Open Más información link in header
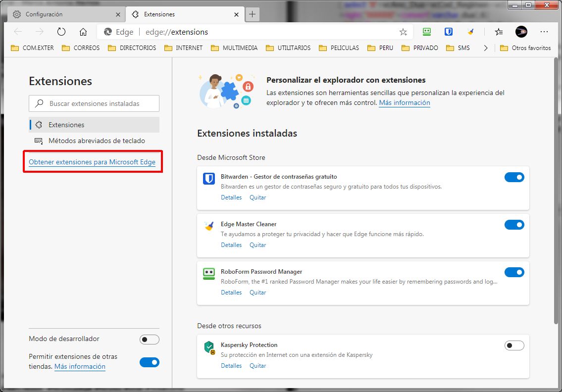The height and width of the screenshot is (392, 562). [405, 103]
